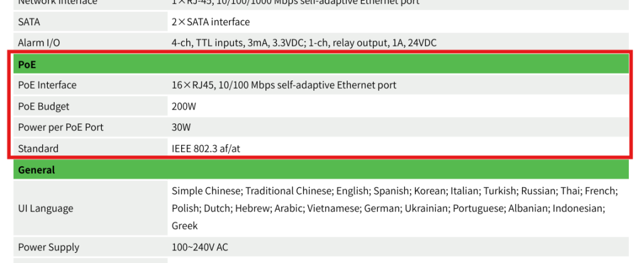Click the Standard row label
This screenshot has height=263, width=644.
38,148
